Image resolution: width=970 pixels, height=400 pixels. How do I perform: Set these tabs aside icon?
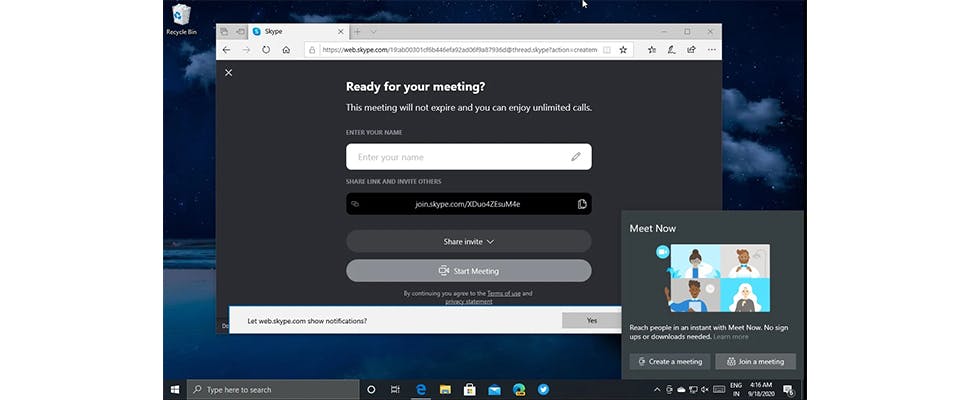coord(240,32)
